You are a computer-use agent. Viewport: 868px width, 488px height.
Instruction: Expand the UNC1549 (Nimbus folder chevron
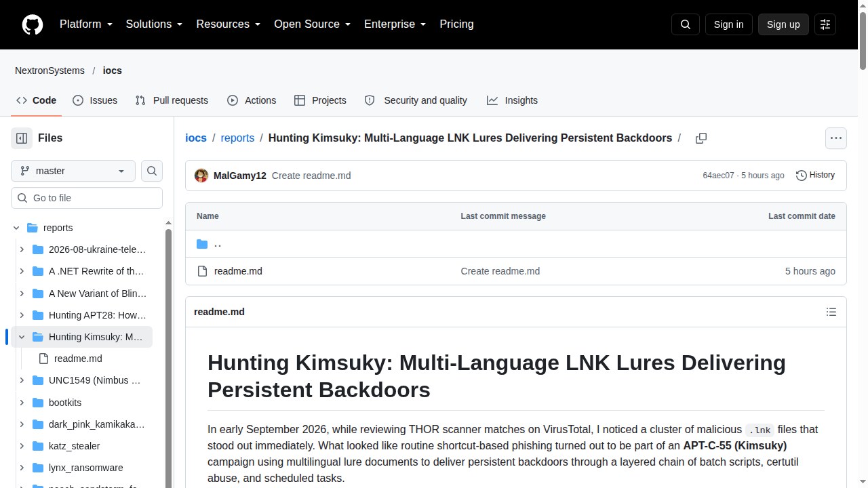[22, 380]
